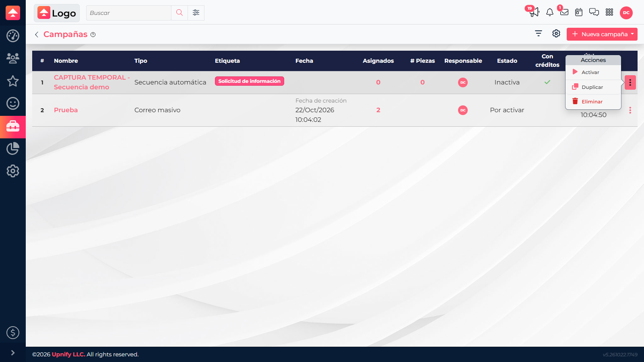Image resolution: width=644 pixels, height=362 pixels.
Task: Open the chat conversations icon
Action: pos(594,12)
